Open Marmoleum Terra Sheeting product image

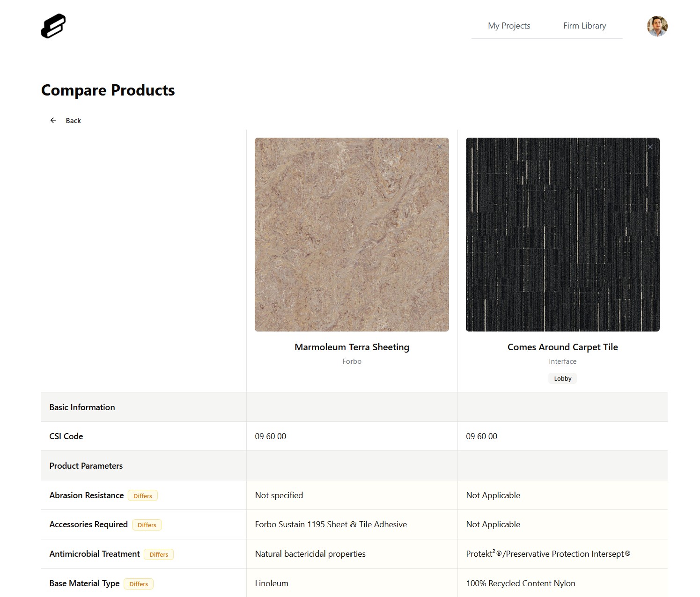[x=352, y=235]
